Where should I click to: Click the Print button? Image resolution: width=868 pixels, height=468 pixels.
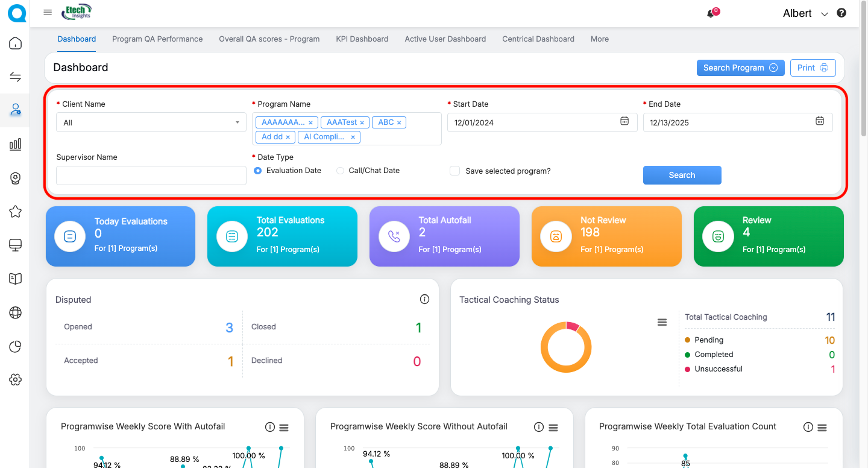tap(813, 68)
